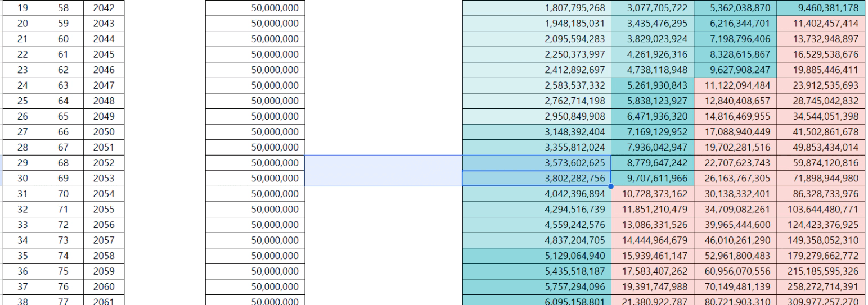
Task: Click cell with 5,129,064,940
Action: (x=537, y=256)
